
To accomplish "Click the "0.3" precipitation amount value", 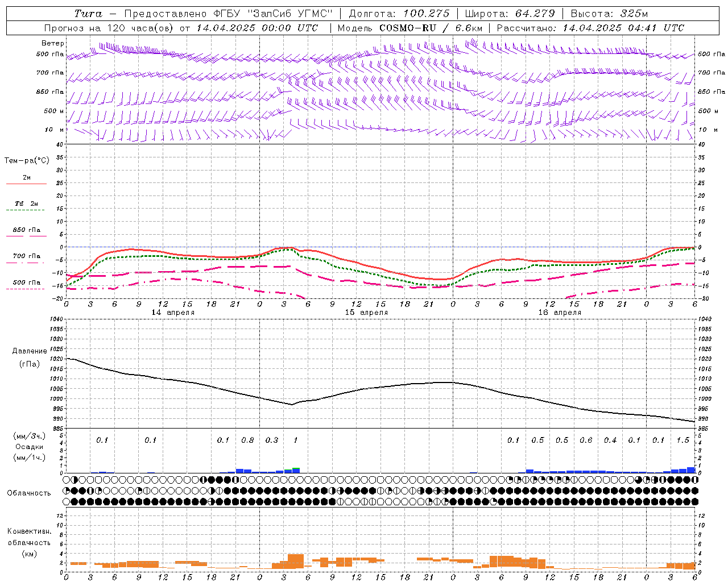I will (x=272, y=440).
